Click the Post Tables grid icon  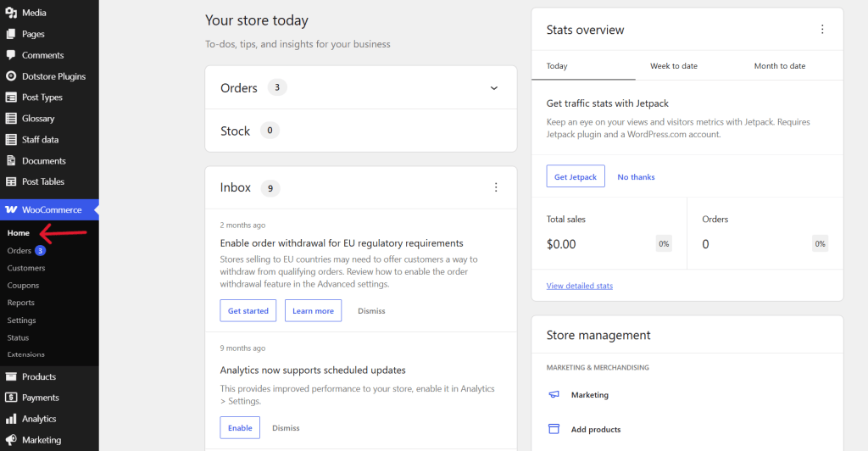pyautogui.click(x=11, y=181)
